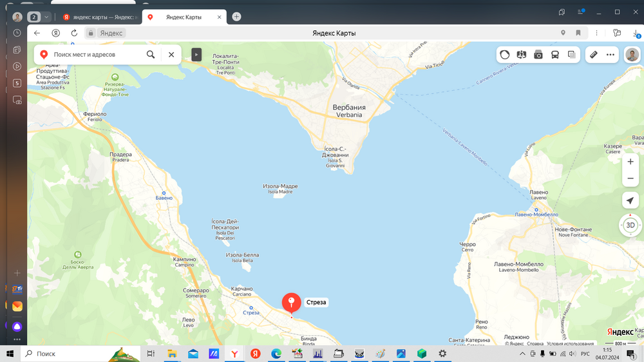
Task: Click the browser back arrow
Action: [x=37, y=33]
